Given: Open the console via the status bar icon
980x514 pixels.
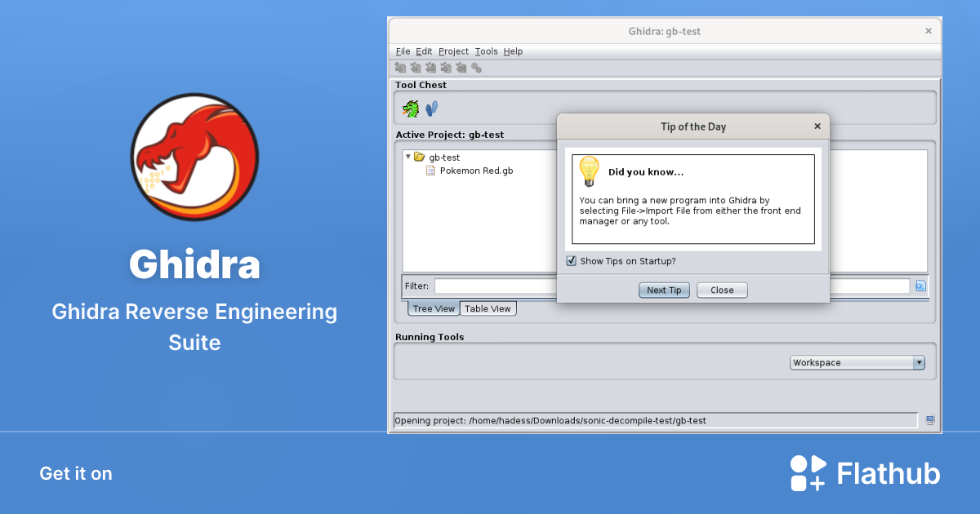Looking at the screenshot, I should (929, 420).
